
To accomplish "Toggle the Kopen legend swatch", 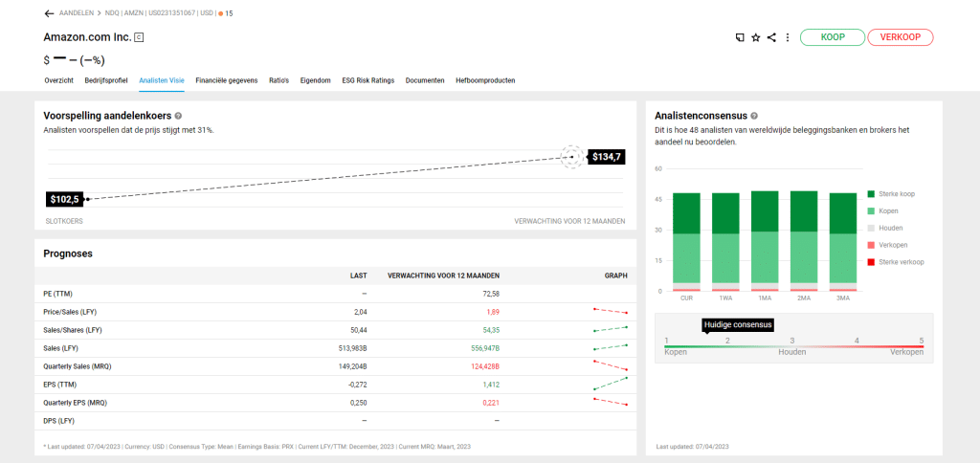I will (871, 211).
